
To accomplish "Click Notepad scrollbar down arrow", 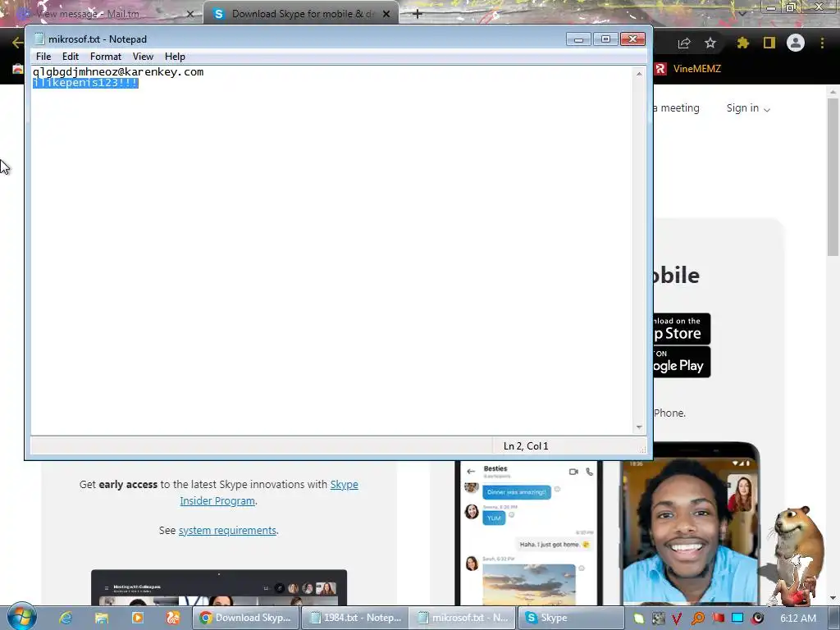I will click(639, 427).
